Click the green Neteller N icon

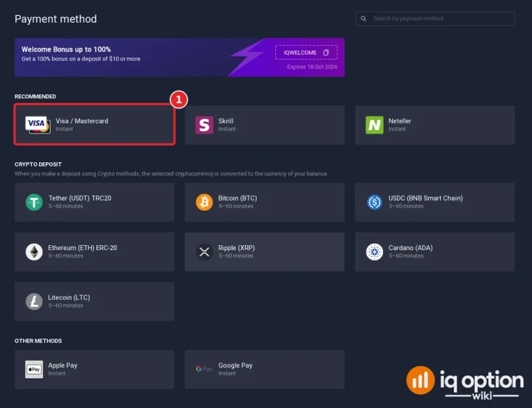(374, 125)
